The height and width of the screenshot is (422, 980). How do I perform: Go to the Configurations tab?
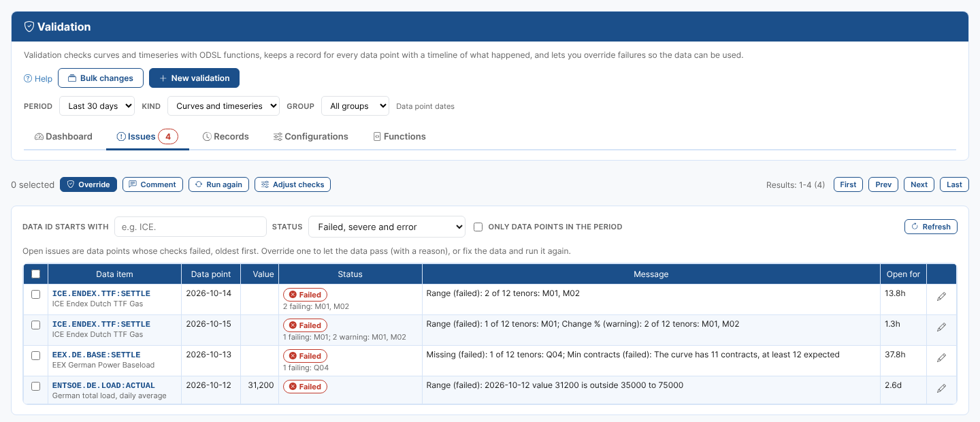point(310,136)
